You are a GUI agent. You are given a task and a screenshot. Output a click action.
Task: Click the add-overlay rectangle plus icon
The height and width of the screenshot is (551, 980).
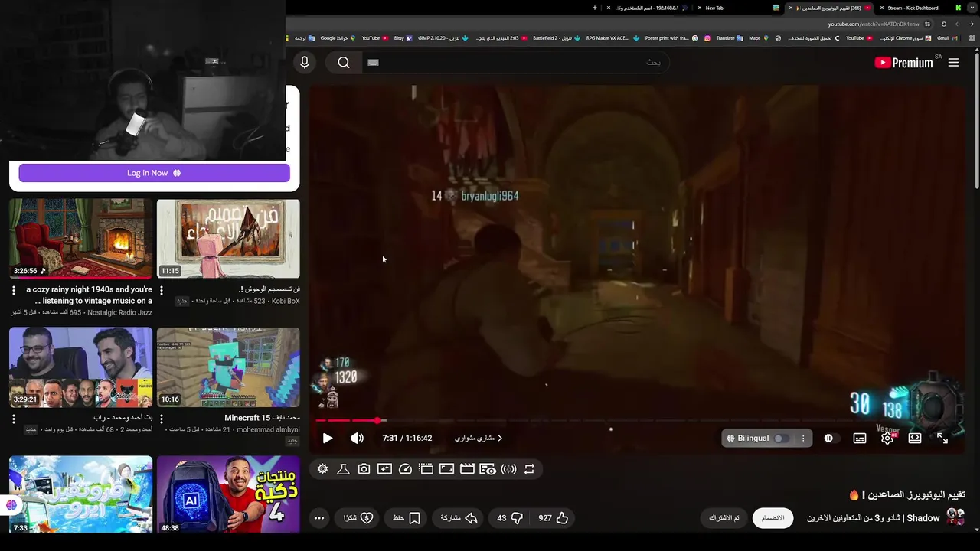[384, 469]
